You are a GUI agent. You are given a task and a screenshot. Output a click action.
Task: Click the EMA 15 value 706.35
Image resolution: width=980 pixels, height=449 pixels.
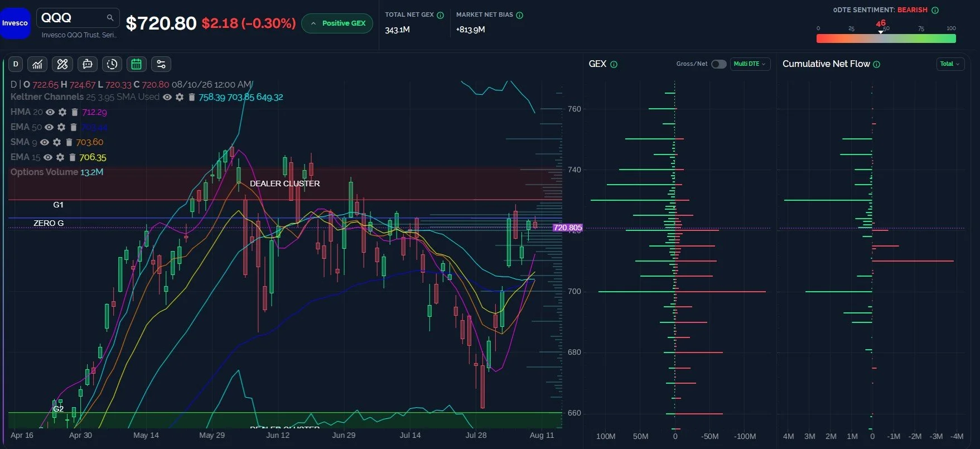(93, 157)
